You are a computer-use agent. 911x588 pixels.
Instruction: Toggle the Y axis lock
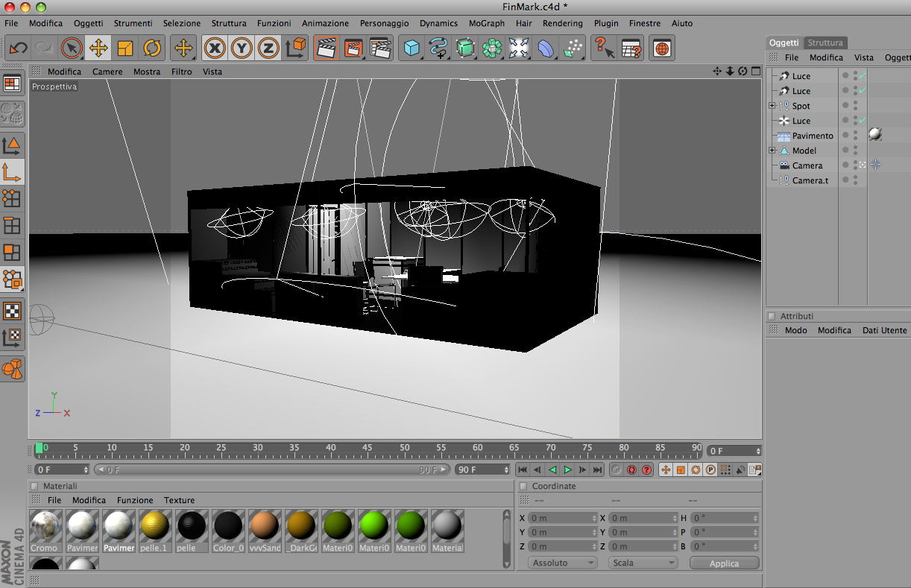242,48
